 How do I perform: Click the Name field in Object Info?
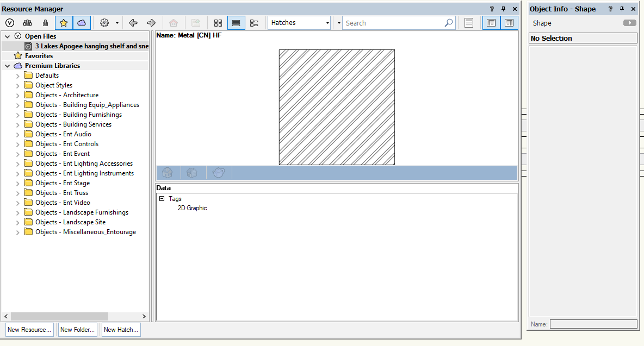593,324
